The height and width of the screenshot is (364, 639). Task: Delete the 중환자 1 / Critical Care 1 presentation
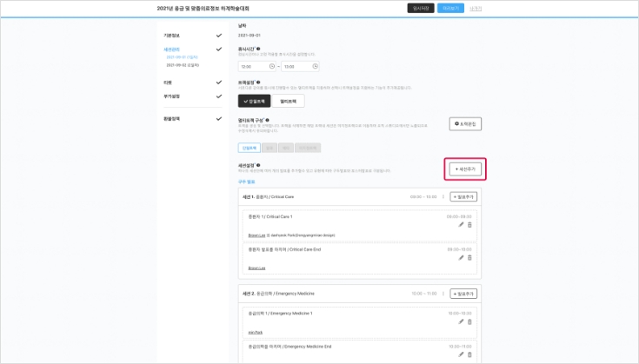coord(470,225)
